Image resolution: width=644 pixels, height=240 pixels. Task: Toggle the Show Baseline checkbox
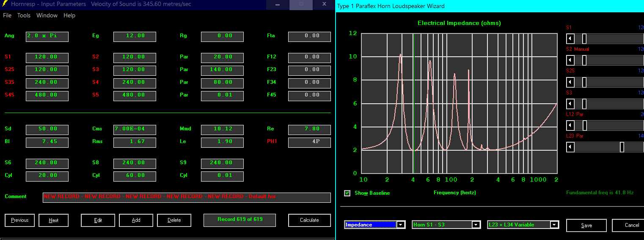point(347,193)
